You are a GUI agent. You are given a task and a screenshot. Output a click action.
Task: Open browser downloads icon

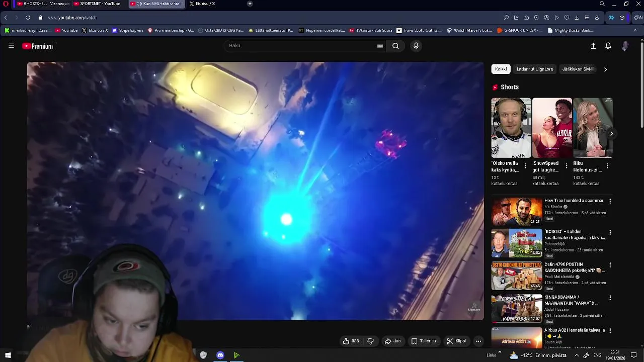point(577,18)
